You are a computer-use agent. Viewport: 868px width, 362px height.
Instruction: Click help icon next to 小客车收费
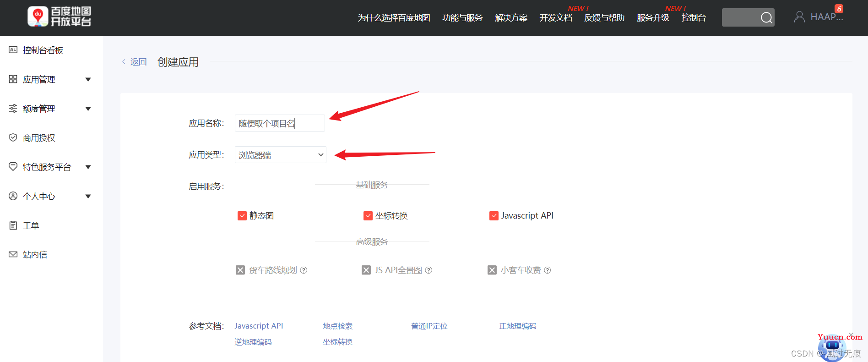(547, 270)
